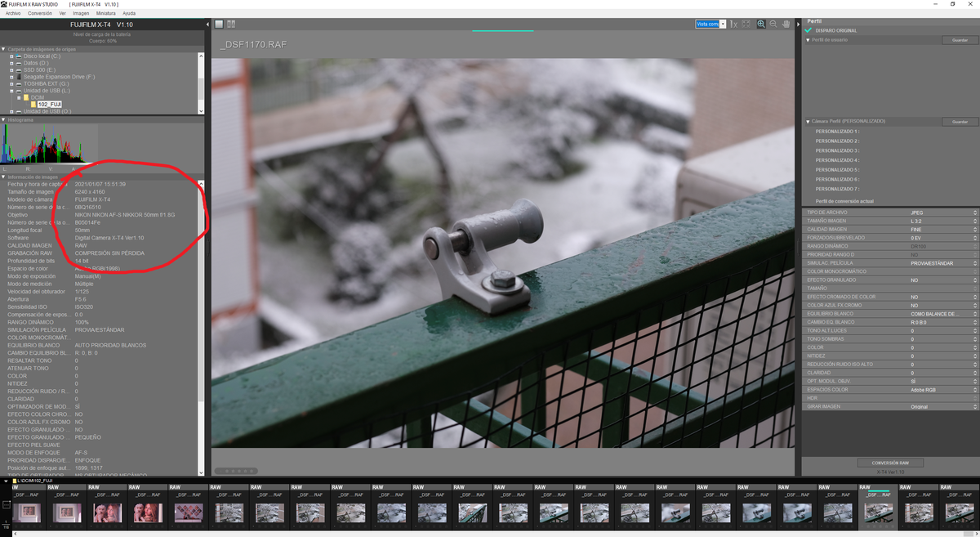The image size is (980, 537).
Task: Click the CONVERSIÓN RAW button
Action: pos(889,463)
